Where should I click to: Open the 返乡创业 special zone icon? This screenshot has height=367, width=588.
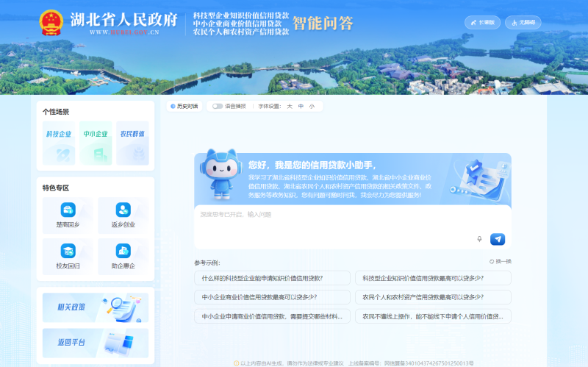click(123, 210)
